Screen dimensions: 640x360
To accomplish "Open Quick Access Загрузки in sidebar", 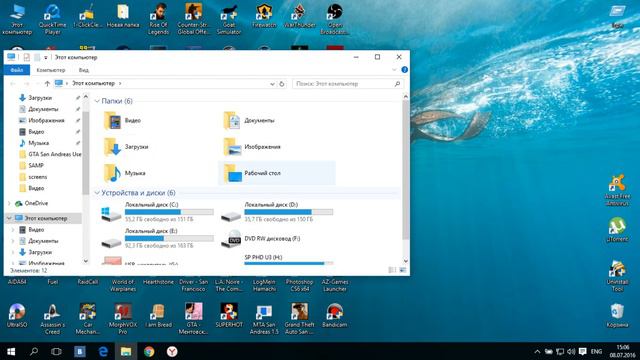I will [x=40, y=98].
